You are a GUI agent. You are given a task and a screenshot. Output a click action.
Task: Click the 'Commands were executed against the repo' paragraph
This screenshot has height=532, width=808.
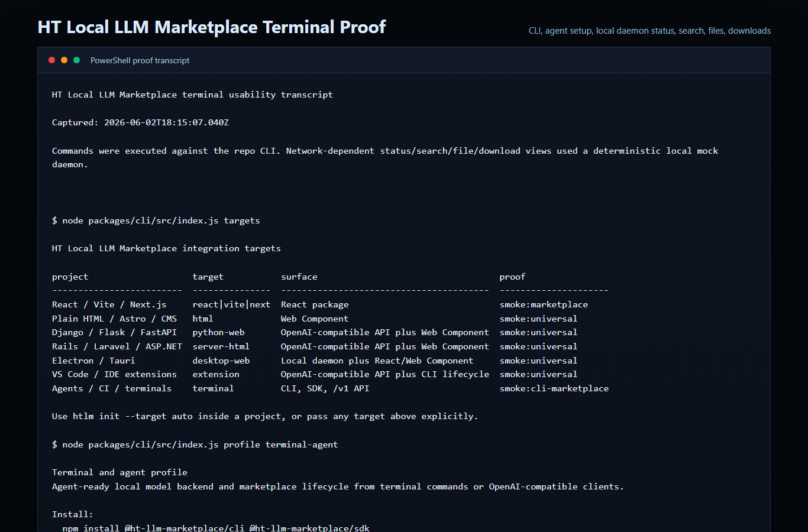coord(385,158)
